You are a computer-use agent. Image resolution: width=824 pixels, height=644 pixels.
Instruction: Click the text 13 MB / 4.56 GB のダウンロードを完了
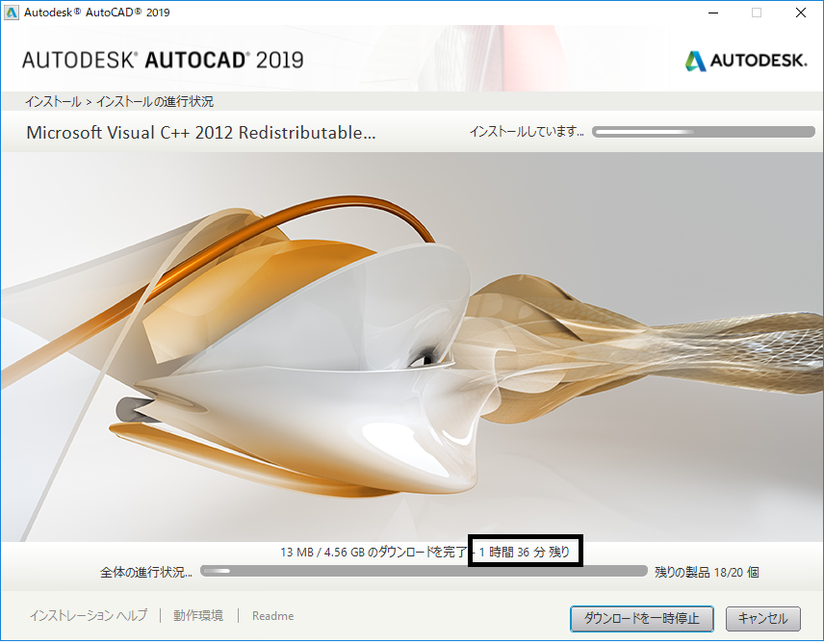click(x=373, y=552)
